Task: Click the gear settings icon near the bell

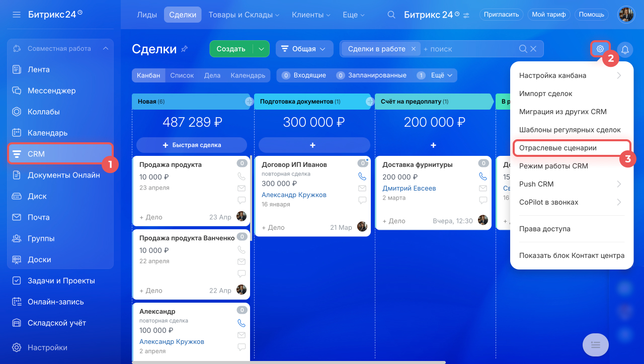Action: click(600, 49)
